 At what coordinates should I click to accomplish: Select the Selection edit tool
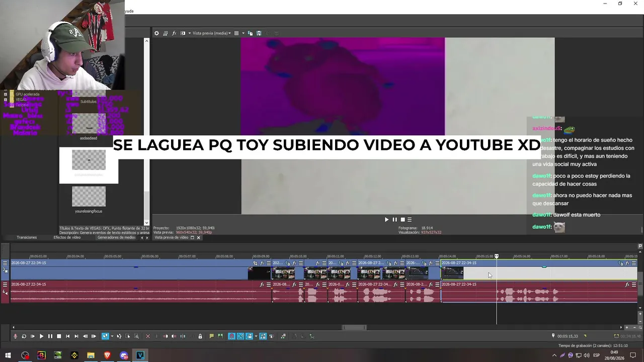click(128, 336)
